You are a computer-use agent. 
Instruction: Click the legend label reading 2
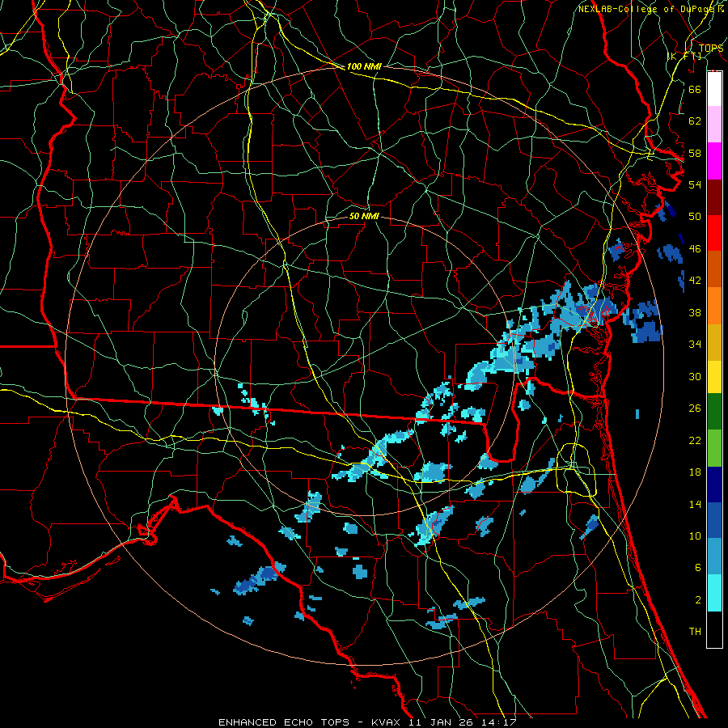click(x=697, y=600)
